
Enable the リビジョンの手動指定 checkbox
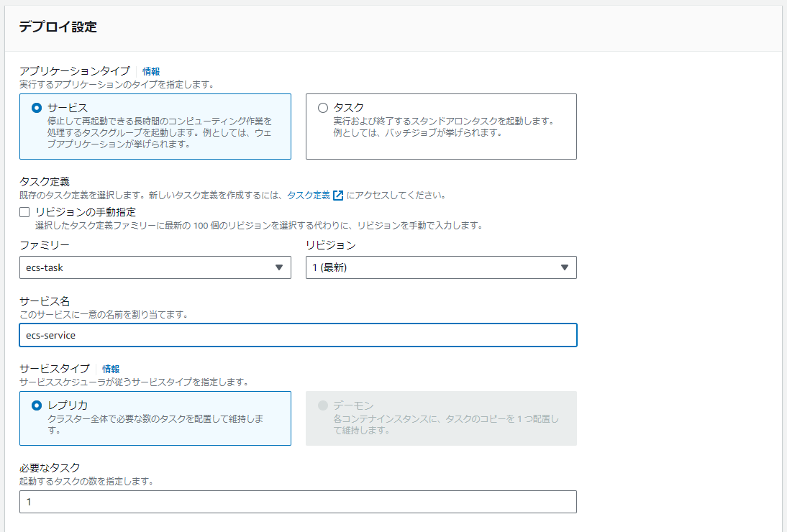[x=24, y=212]
